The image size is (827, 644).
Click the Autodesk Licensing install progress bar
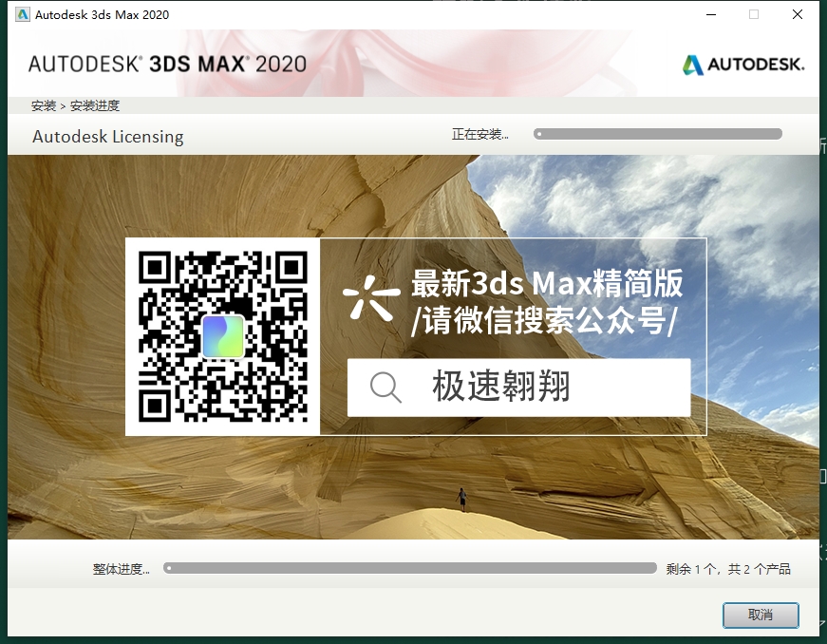[658, 134]
